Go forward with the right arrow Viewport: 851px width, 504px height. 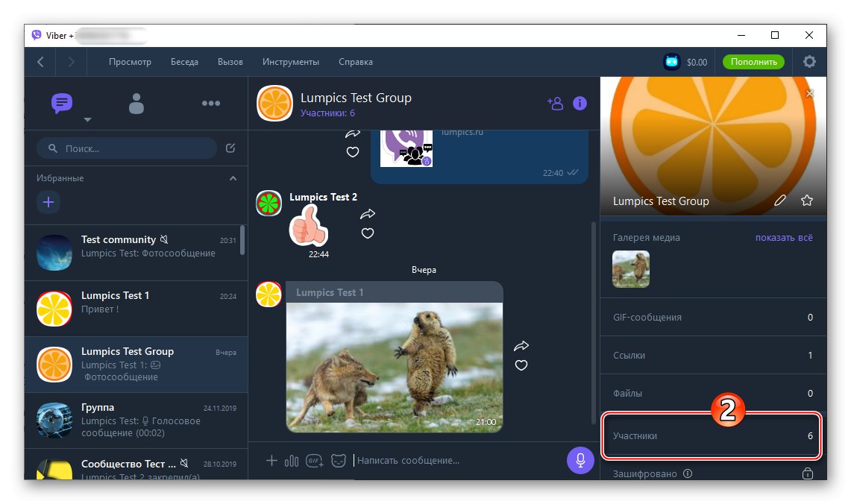click(x=71, y=62)
